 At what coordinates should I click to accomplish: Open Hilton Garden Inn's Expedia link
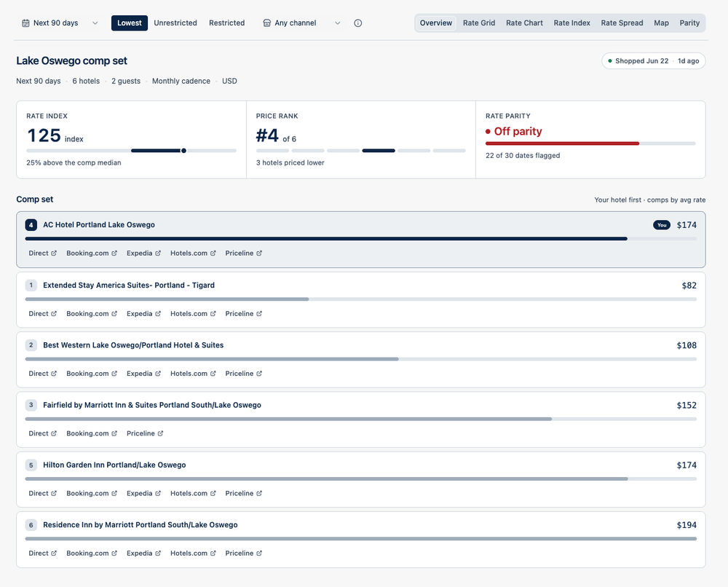[x=143, y=493]
